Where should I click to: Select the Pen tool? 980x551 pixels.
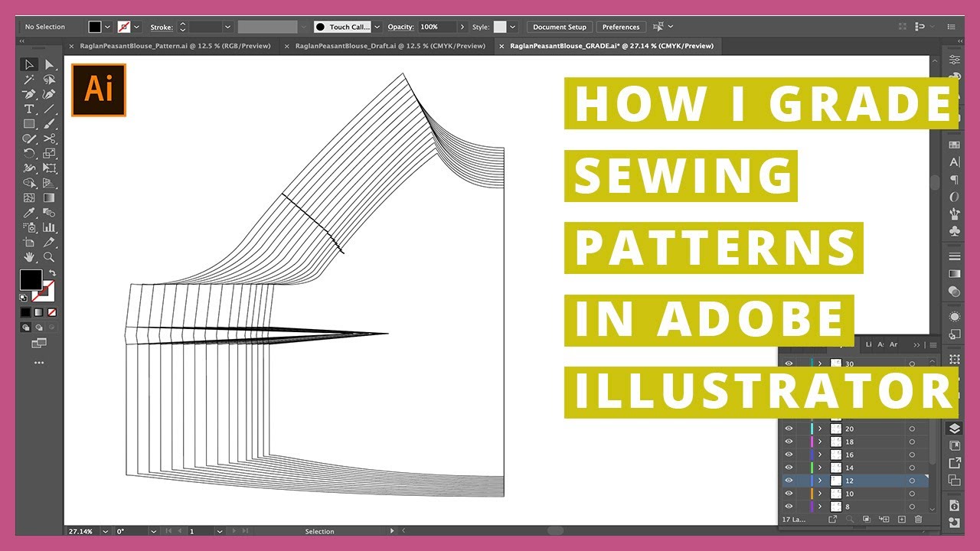click(x=29, y=95)
